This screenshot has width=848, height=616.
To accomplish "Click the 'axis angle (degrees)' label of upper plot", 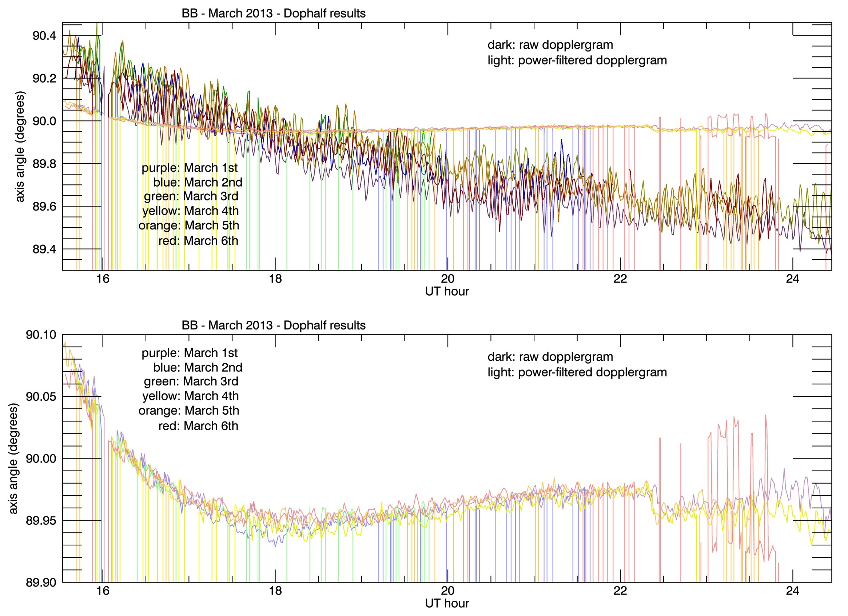I will click(20, 147).
